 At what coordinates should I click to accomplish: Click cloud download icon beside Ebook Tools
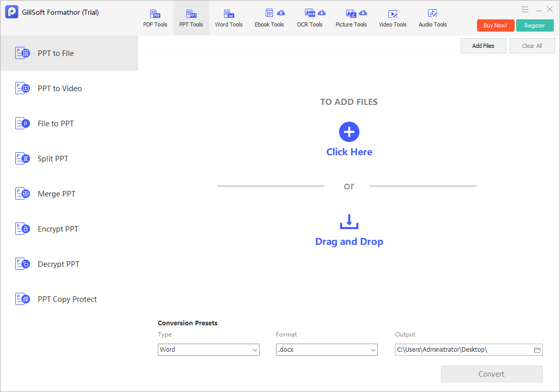(281, 13)
